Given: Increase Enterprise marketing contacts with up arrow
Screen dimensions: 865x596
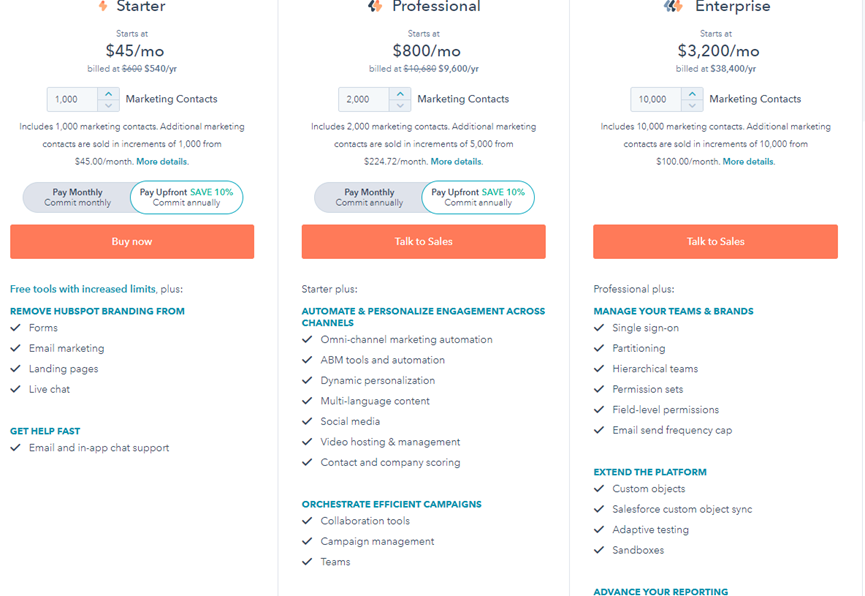Looking at the screenshot, I should [692, 94].
